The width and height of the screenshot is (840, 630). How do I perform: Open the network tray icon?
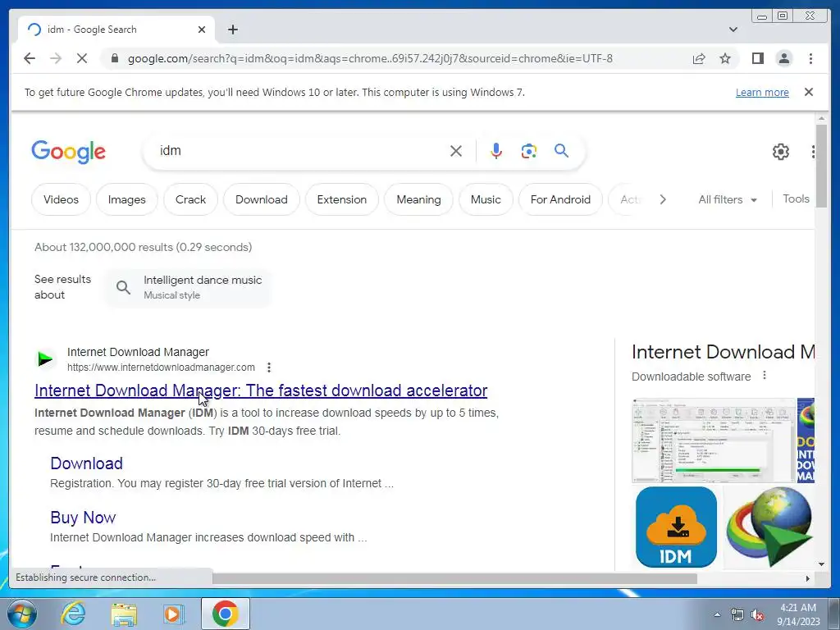click(737, 614)
